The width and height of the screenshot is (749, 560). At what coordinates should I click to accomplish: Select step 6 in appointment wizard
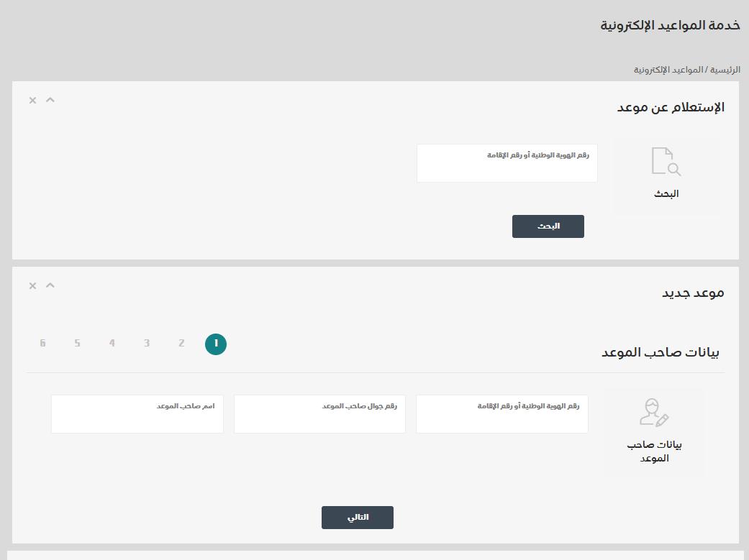click(x=42, y=344)
